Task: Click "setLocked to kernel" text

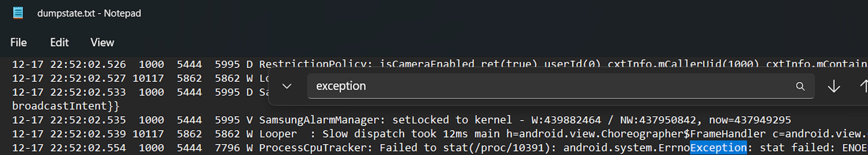Action: pos(452,120)
